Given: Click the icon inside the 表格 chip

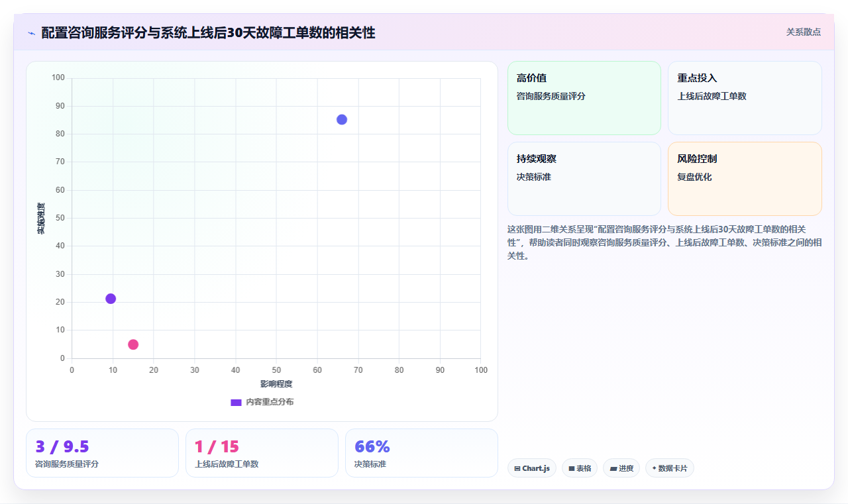Looking at the screenshot, I should [572, 469].
